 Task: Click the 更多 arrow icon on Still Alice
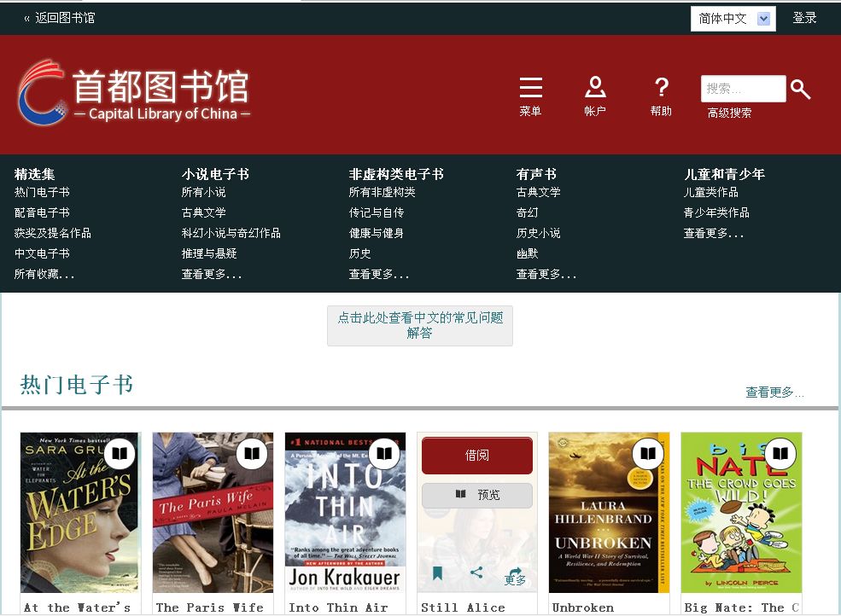515,575
